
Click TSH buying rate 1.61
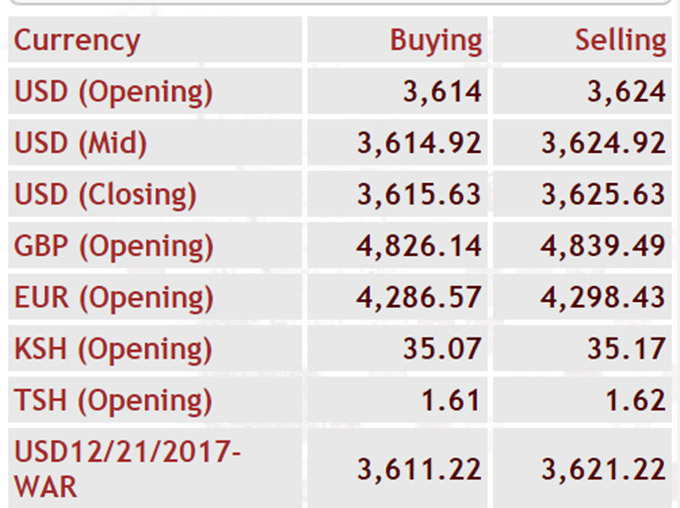click(451, 400)
